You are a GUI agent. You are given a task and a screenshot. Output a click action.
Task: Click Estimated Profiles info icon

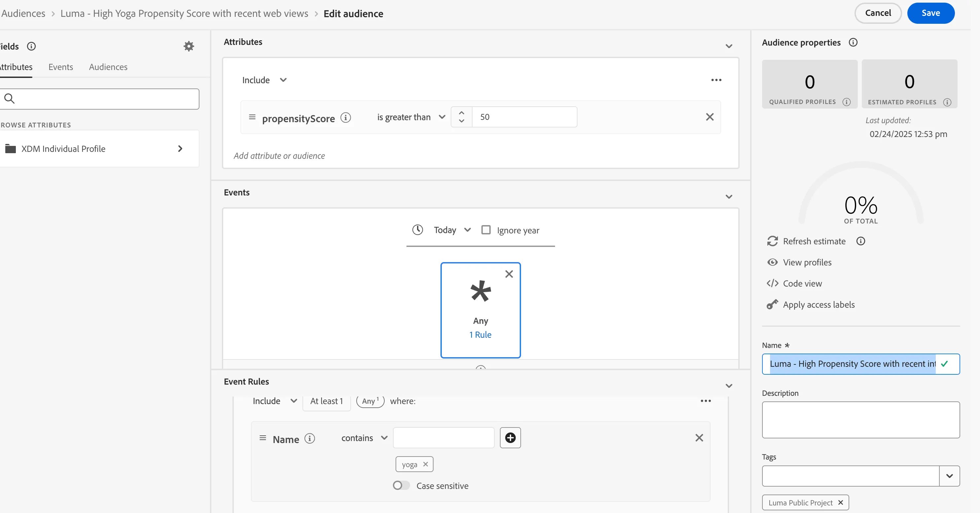947,102
